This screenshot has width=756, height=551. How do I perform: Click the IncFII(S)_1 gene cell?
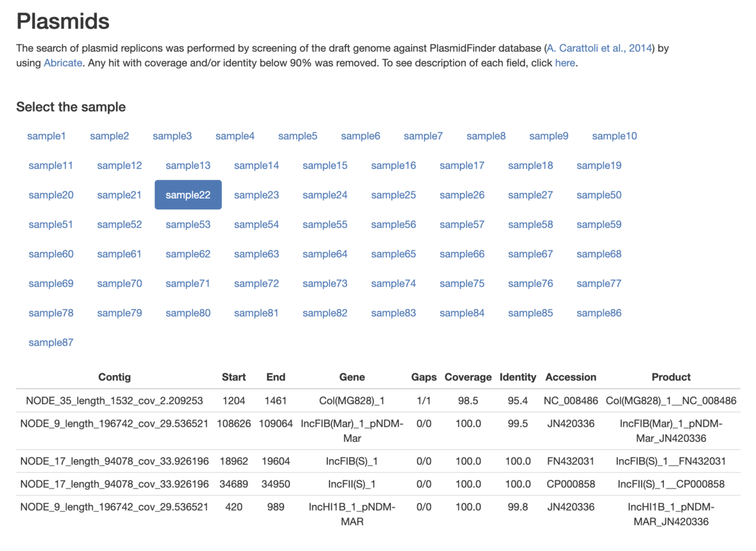[x=352, y=484]
